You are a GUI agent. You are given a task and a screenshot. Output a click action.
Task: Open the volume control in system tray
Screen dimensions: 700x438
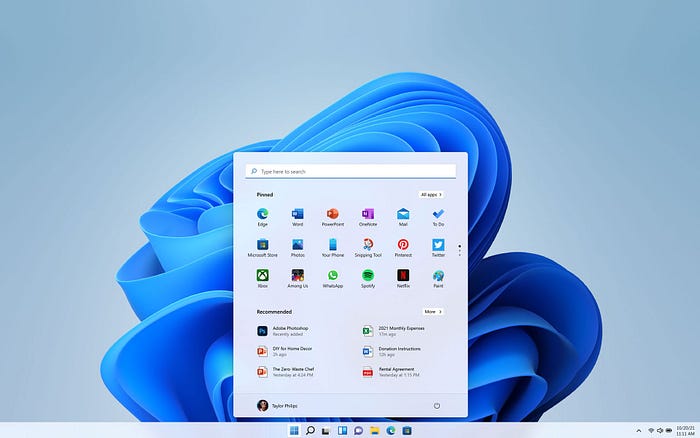[659, 430]
